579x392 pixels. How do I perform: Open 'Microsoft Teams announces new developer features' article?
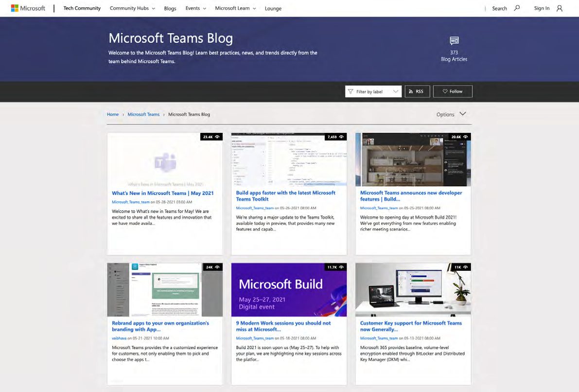(411, 196)
